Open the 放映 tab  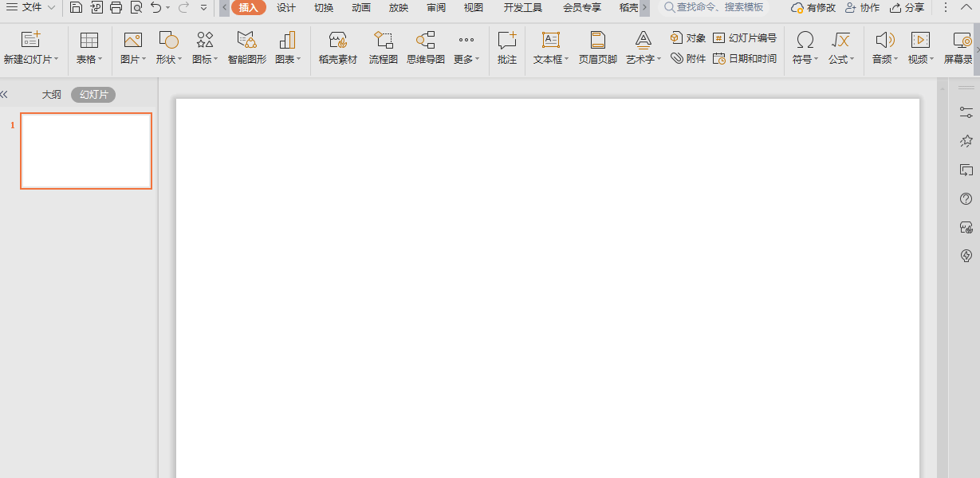coord(399,8)
